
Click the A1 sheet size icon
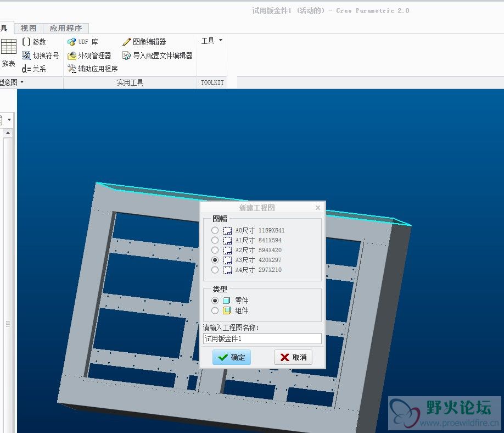227,240
